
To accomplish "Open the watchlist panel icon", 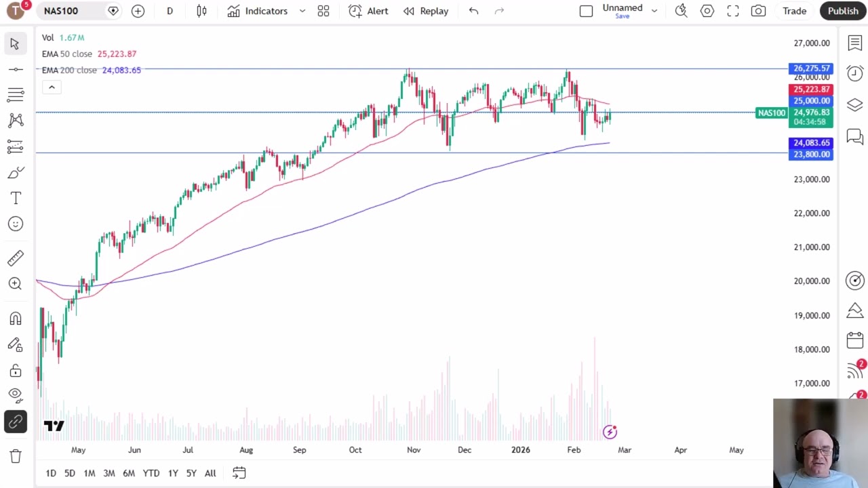I will [854, 43].
